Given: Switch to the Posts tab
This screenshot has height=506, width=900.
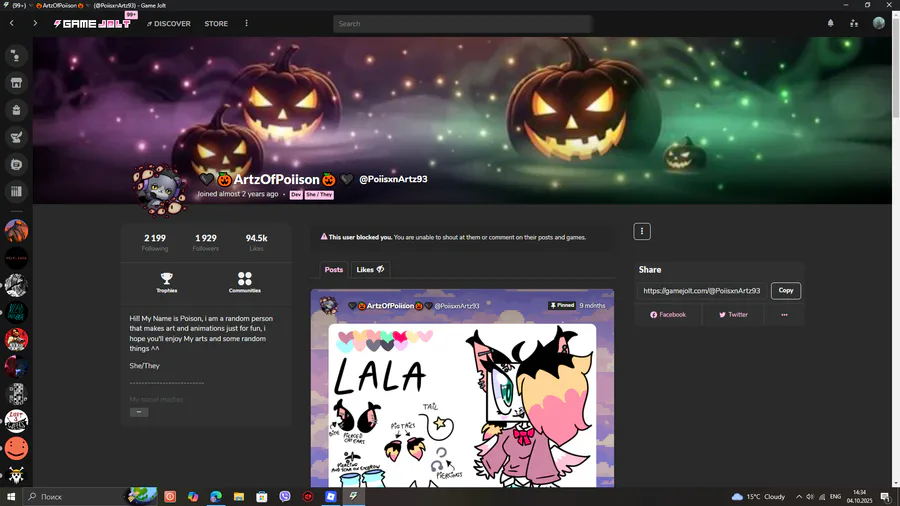Looking at the screenshot, I should [333, 270].
